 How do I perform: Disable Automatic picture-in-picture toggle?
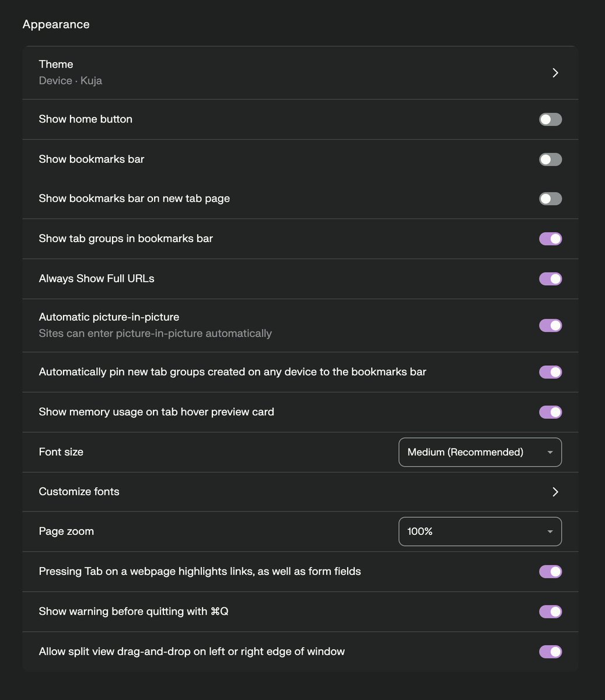click(x=550, y=325)
